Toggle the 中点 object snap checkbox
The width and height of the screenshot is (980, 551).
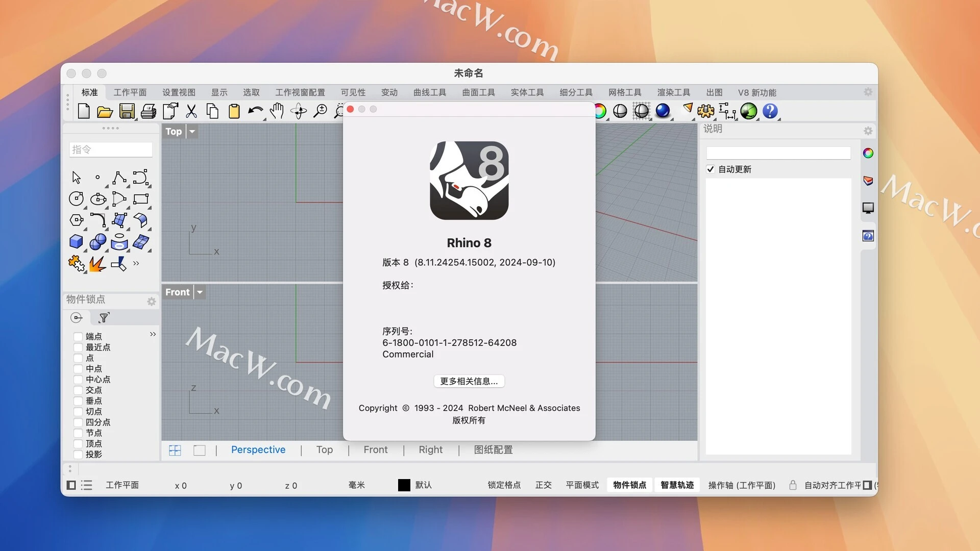(x=78, y=369)
